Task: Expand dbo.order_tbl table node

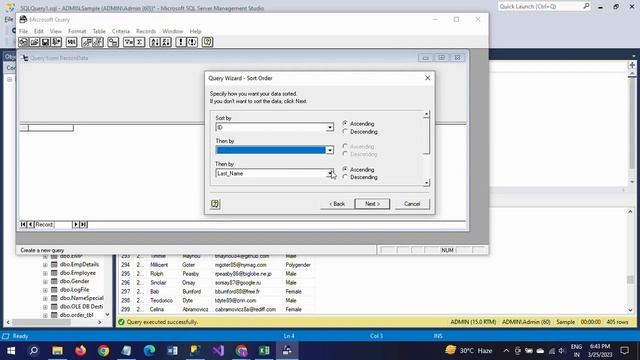Action: pos(45,315)
